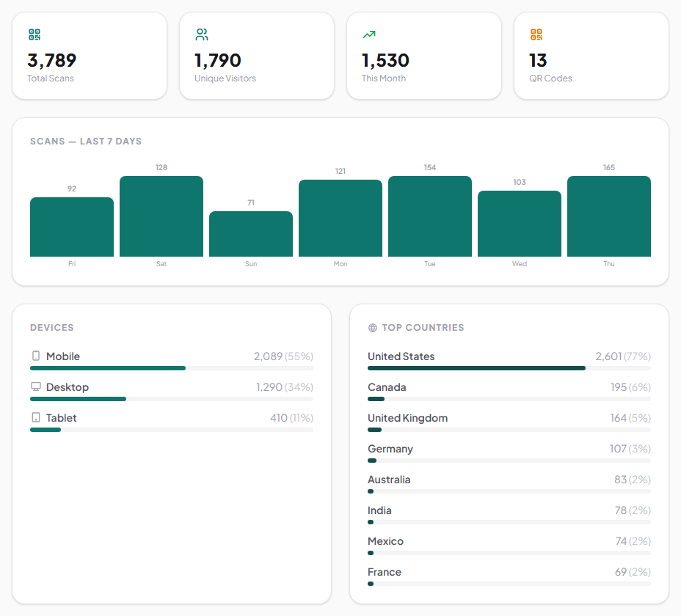
Task: Click the 2,089 (55%) mobile count
Action: point(283,356)
